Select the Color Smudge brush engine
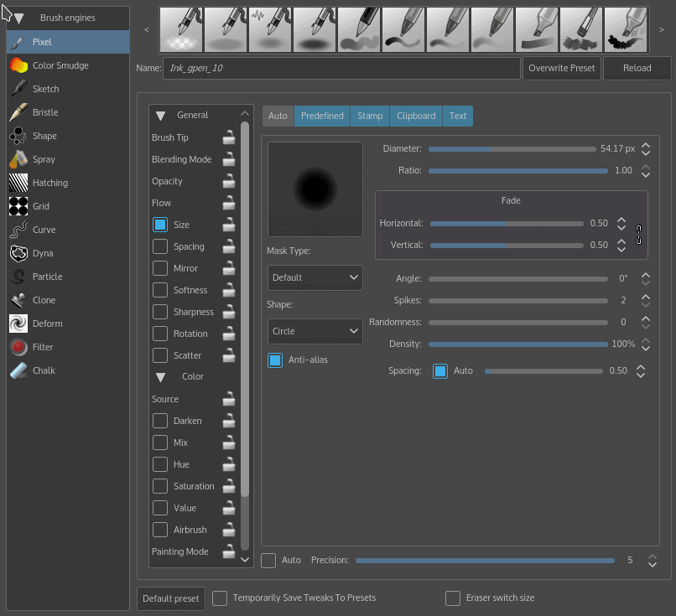Screen dimensions: 676x616 coord(68,65)
